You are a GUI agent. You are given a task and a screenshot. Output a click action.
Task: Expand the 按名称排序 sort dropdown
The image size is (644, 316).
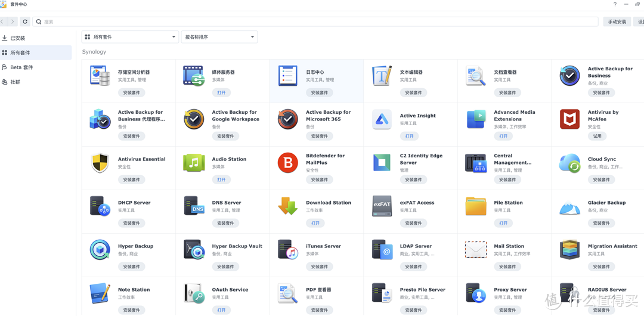219,37
